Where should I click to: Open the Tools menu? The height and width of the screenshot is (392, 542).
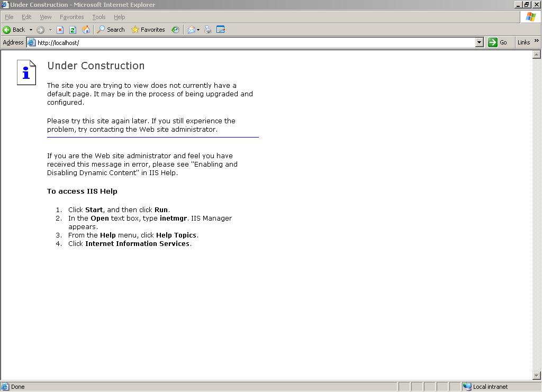[x=98, y=17]
